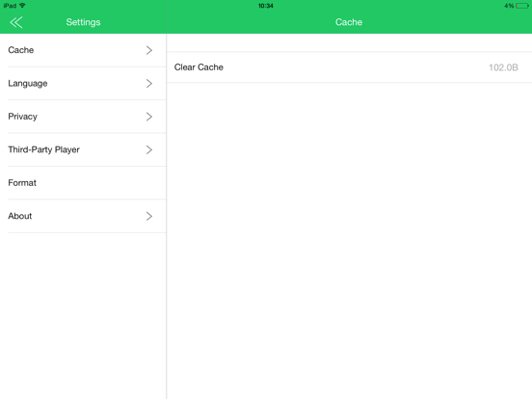Open the Language settings row

pos(83,84)
